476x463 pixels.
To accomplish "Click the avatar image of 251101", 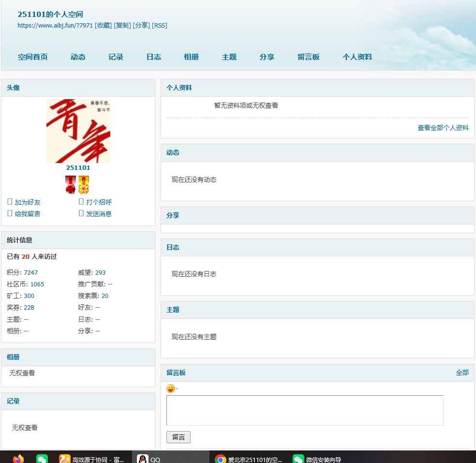I will coord(78,131).
